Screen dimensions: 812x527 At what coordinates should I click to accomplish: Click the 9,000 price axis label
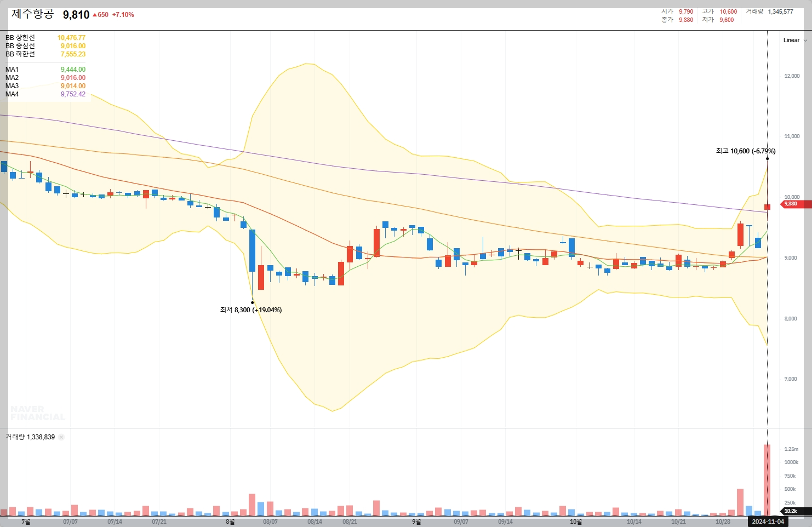click(x=791, y=258)
